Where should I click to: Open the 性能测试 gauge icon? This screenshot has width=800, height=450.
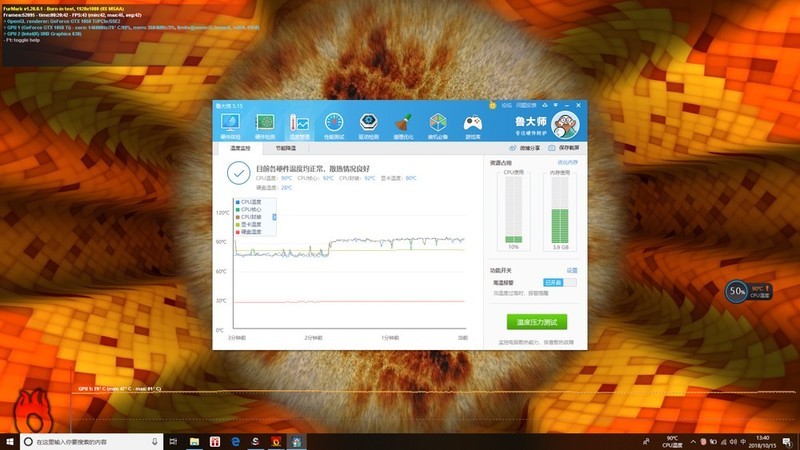click(334, 126)
